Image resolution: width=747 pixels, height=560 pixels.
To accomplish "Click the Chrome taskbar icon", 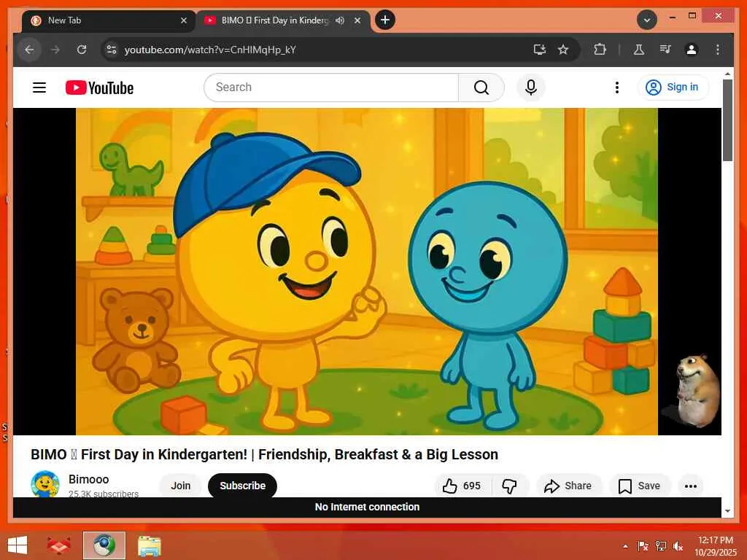I will point(104,545).
